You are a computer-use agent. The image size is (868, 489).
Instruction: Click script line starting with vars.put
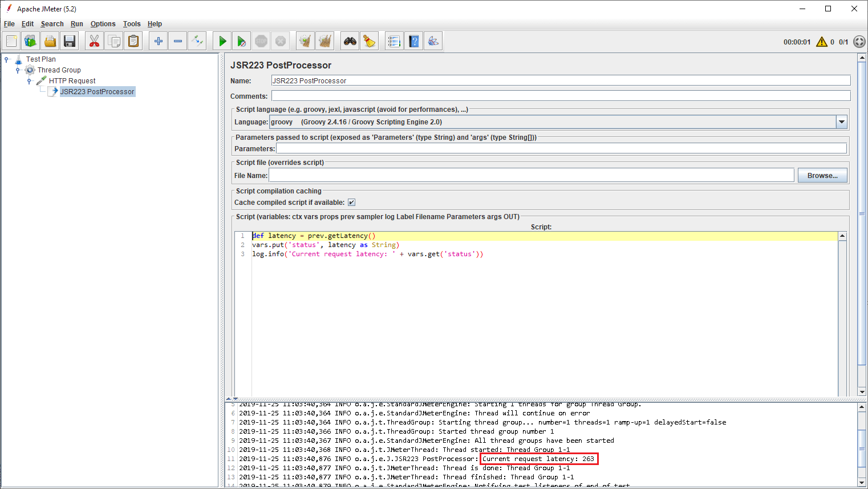[326, 245]
